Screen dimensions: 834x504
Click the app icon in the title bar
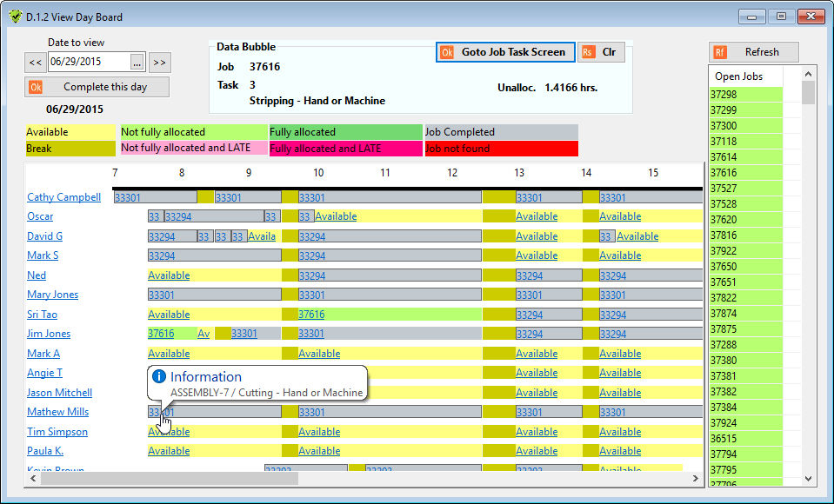pyautogui.click(x=15, y=17)
